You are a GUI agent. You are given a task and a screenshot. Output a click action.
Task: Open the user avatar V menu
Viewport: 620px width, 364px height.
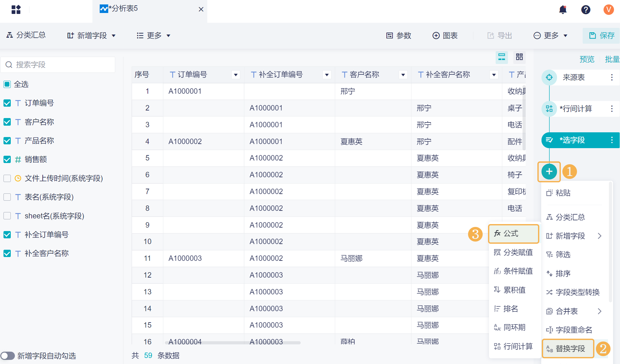(608, 9)
